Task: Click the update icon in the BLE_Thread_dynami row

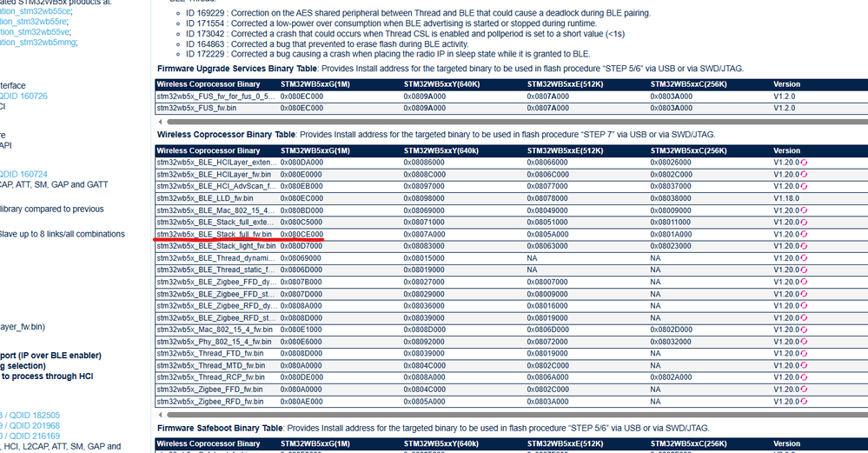Action: pyautogui.click(x=804, y=258)
